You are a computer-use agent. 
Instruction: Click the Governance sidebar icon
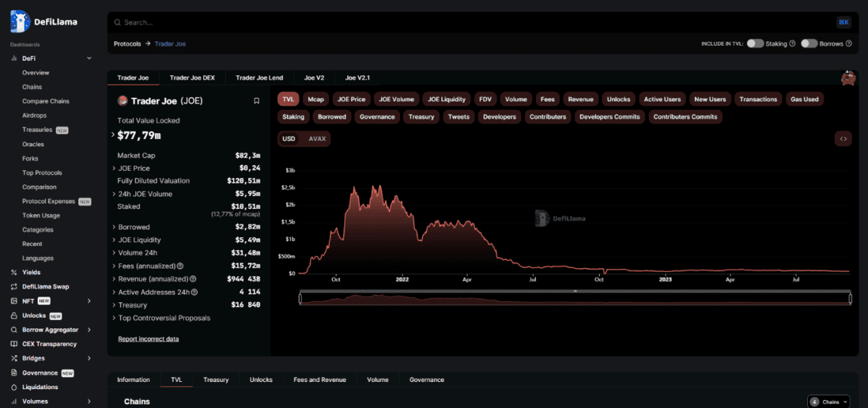pyautogui.click(x=14, y=373)
